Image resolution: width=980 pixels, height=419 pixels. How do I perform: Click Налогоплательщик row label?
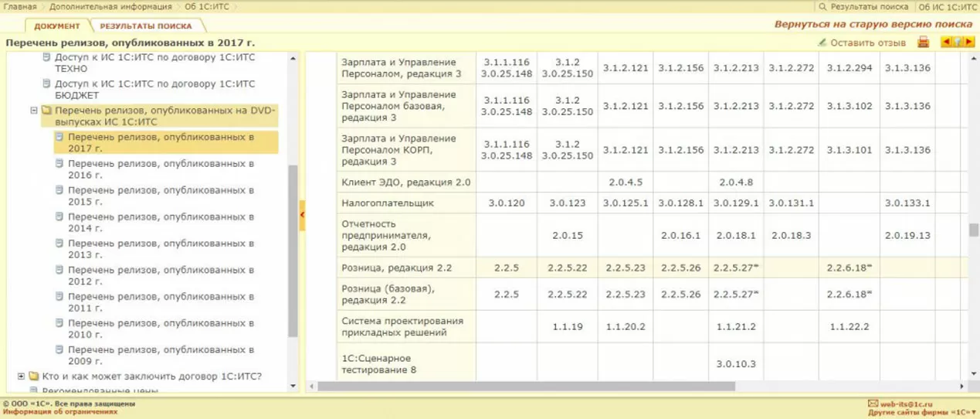[388, 203]
